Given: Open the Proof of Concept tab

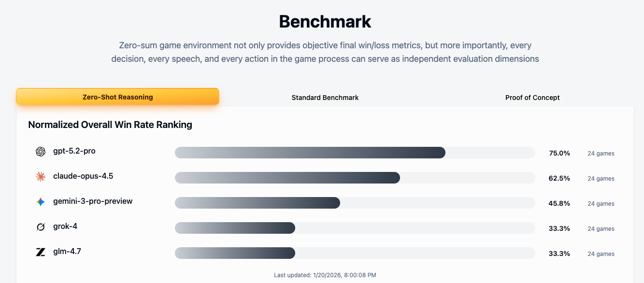Looking at the screenshot, I should click(x=532, y=98).
